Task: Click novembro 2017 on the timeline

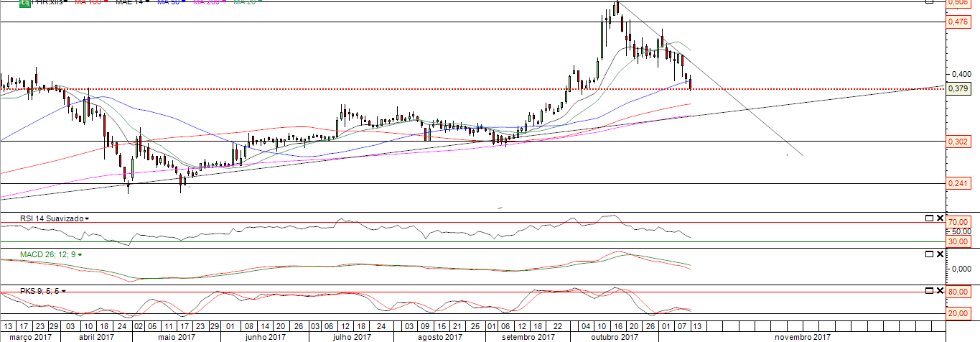Action: click(x=803, y=336)
